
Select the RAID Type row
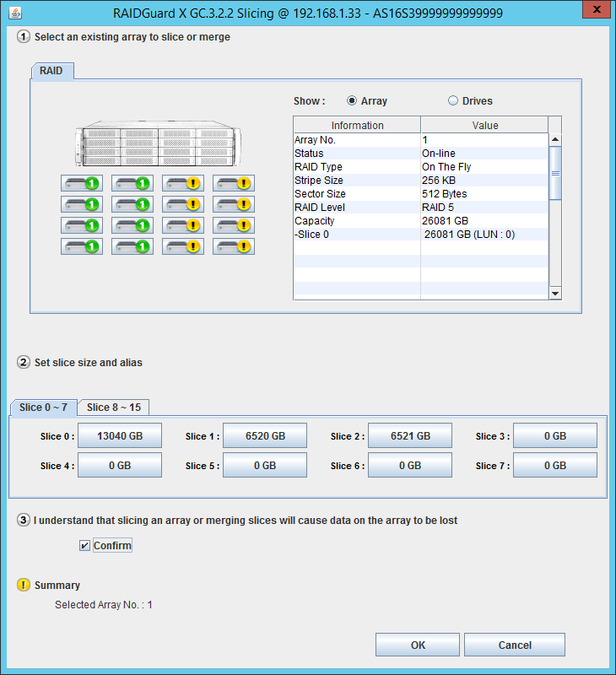[x=421, y=166]
